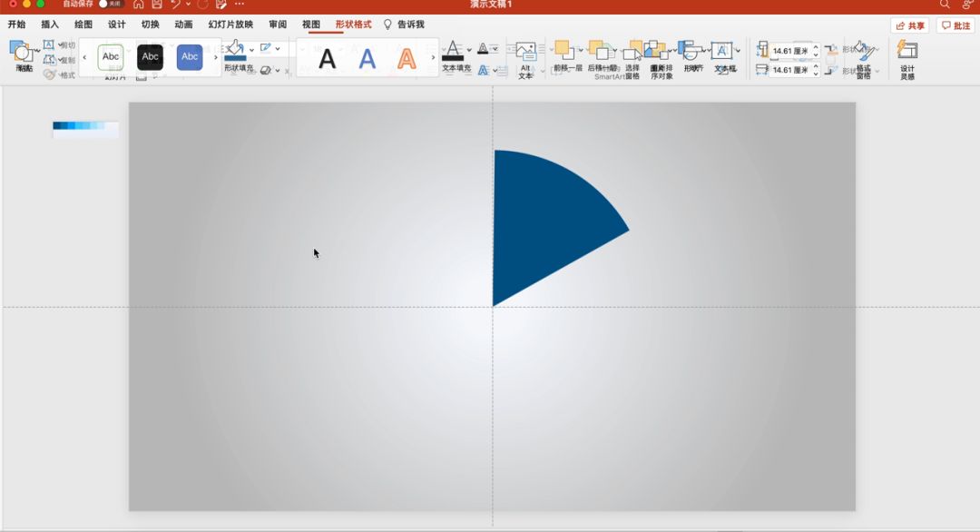The height and width of the screenshot is (532, 980).
Task: Click the 后移一层 send backward icon
Action: pyautogui.click(x=599, y=51)
